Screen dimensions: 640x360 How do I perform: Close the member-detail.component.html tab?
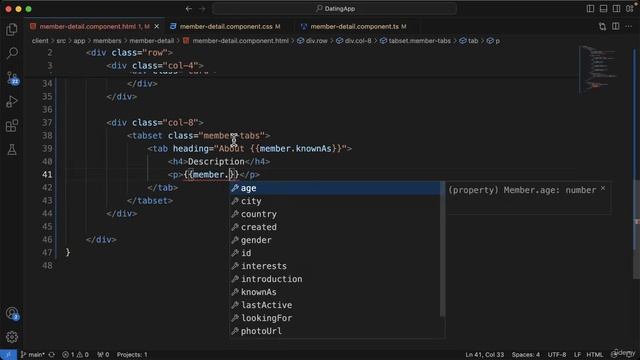tap(157, 27)
